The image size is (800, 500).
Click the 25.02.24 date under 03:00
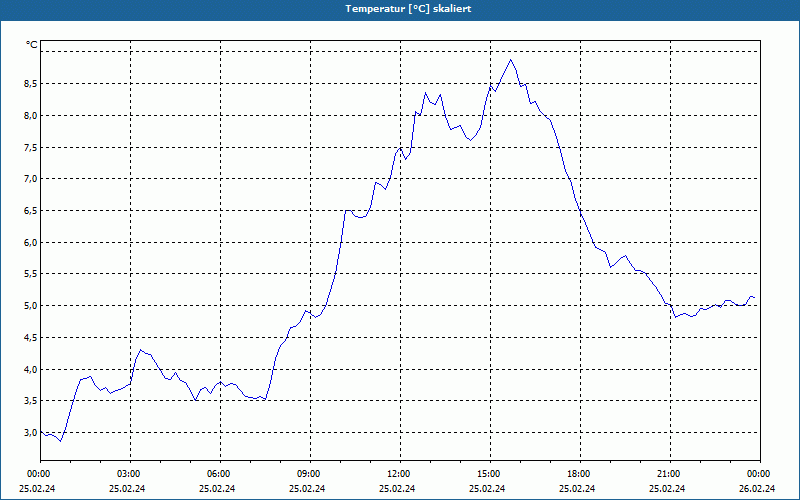tap(127, 488)
